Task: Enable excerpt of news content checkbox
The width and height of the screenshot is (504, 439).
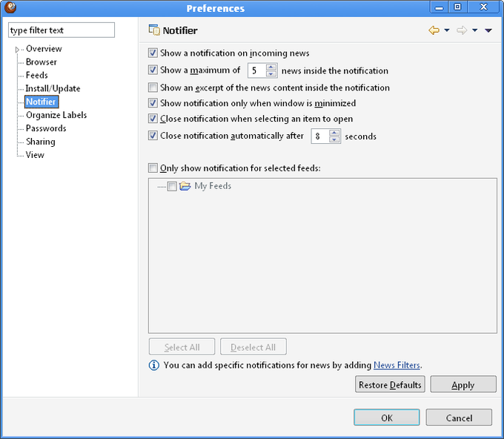Action: pyautogui.click(x=153, y=88)
